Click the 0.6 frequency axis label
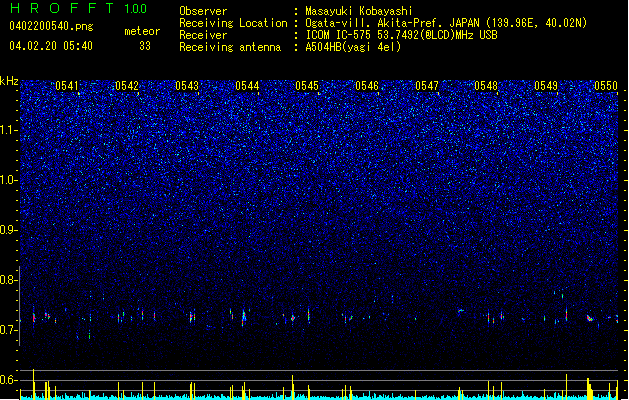This screenshot has height=400, width=629. [8, 380]
